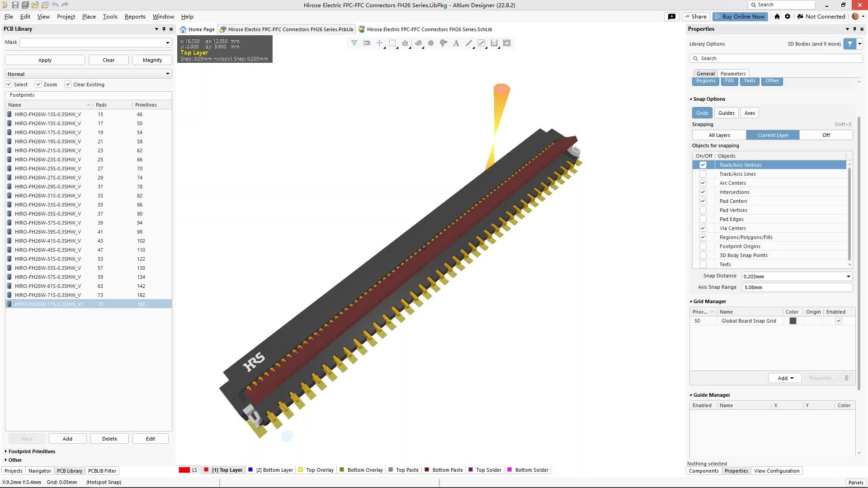Screen dimensions: 868x488
Task: Uncheck Via Centers snapping
Action: 703,228
